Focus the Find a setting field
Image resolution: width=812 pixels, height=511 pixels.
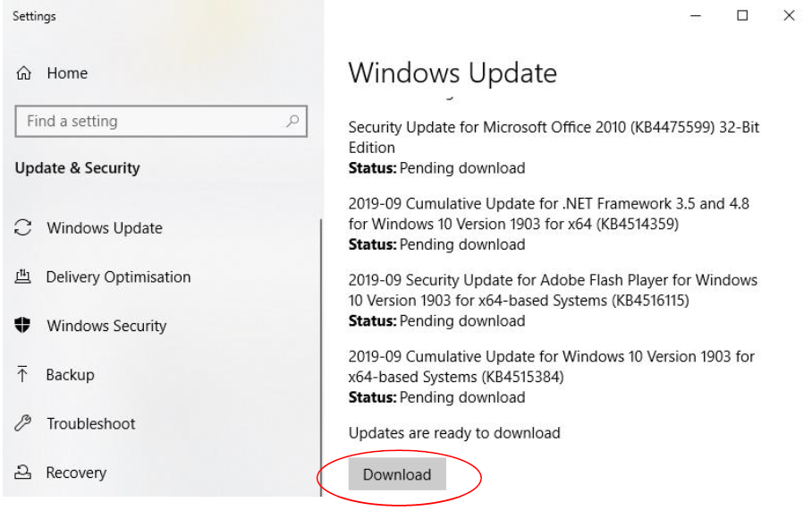[161, 122]
